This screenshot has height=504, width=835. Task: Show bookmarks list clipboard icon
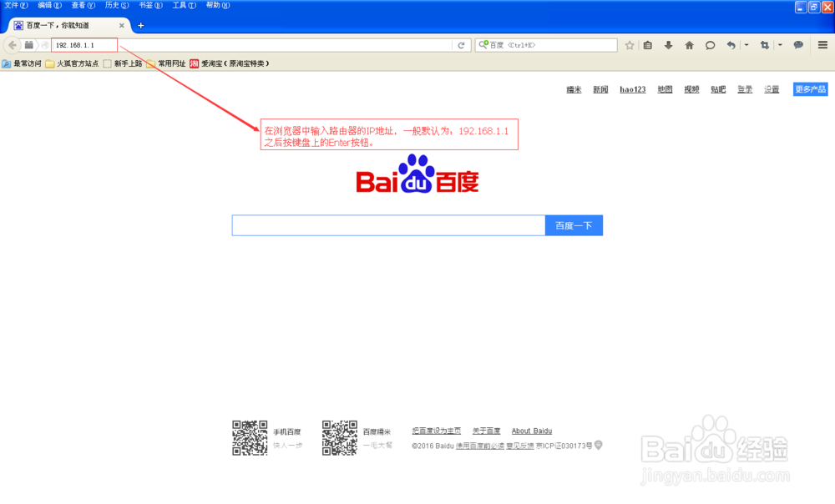648,45
